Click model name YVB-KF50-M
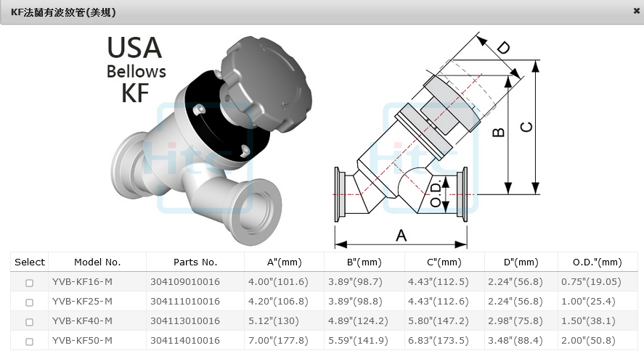 [x=82, y=341]
